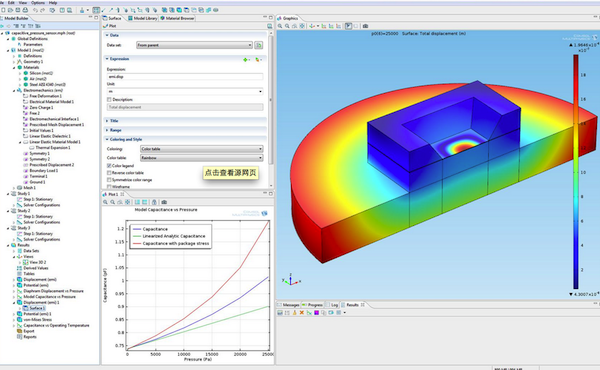Take a snapshot with Graphics camera icon

[365, 26]
